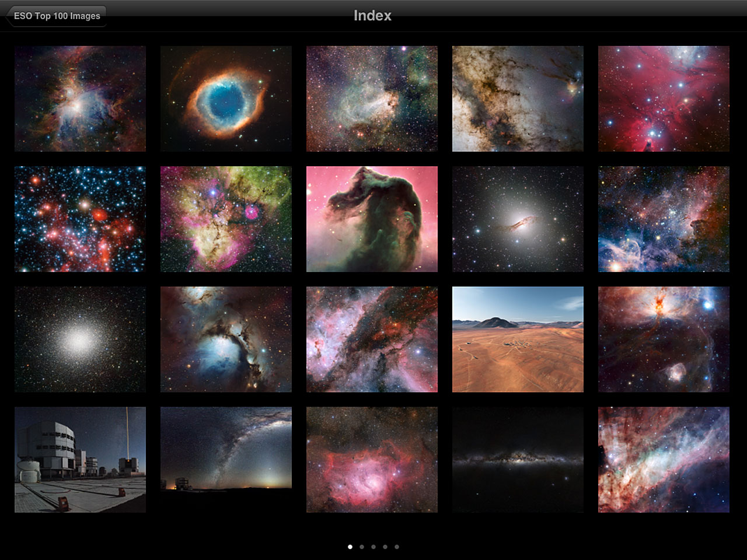This screenshot has width=747, height=560.
Task: Open the VLT telescope with laser thumbnail
Action: tap(80, 460)
